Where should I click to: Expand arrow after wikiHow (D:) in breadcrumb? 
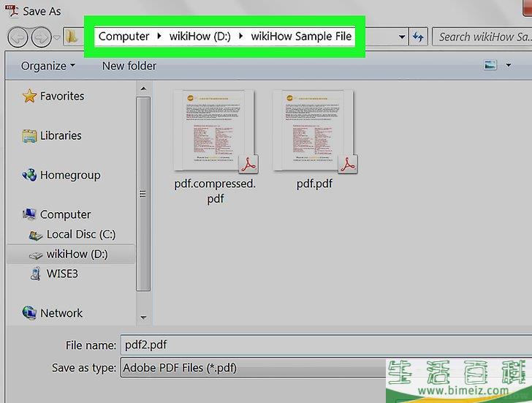click(x=240, y=36)
